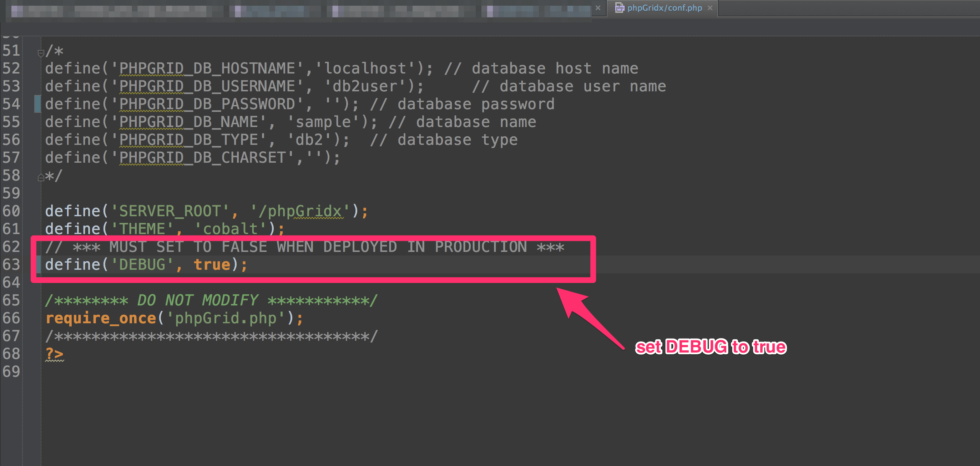
Task: Click the PHPGRID_DB_HOSTNAME constant
Action: pyautogui.click(x=207, y=69)
